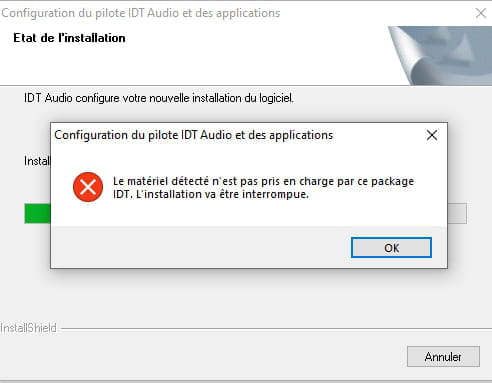The height and width of the screenshot is (383, 492).
Task: Click the white header panel below heading
Action: click(x=193, y=65)
